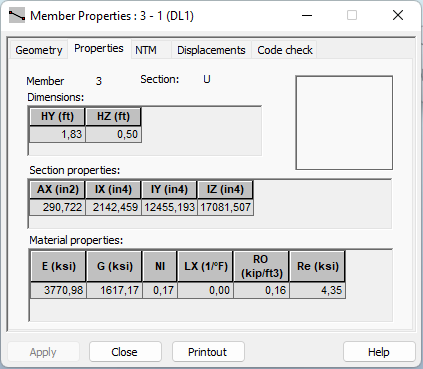Select the IZ (in4) column header
The width and height of the screenshot is (423, 369).
coord(225,189)
